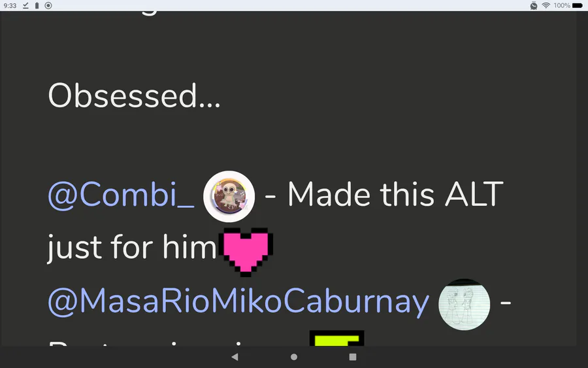This screenshot has width=588, height=368.
Task: Click the 'just for him' text
Action: [132, 247]
